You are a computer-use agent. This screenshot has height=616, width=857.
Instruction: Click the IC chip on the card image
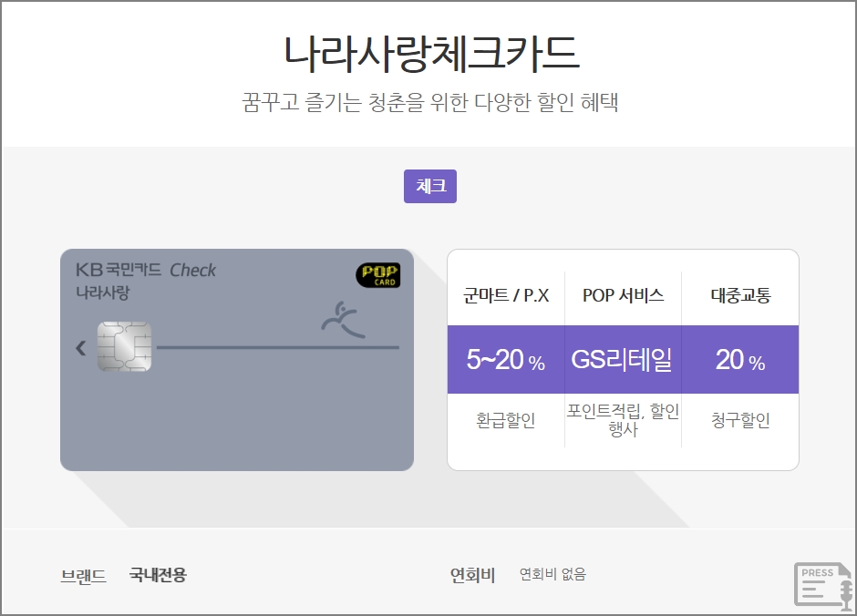(x=125, y=346)
